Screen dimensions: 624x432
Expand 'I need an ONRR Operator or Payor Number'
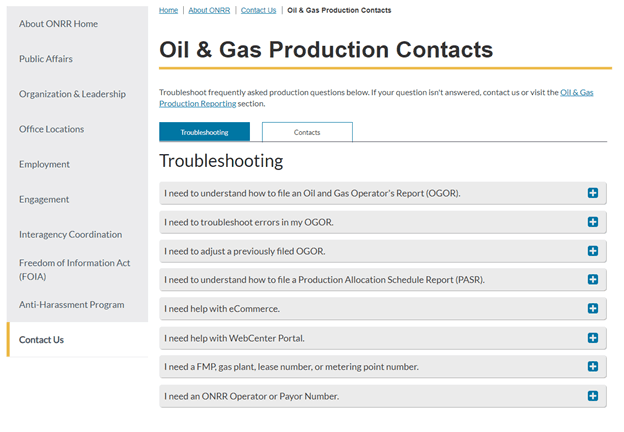pos(251,396)
